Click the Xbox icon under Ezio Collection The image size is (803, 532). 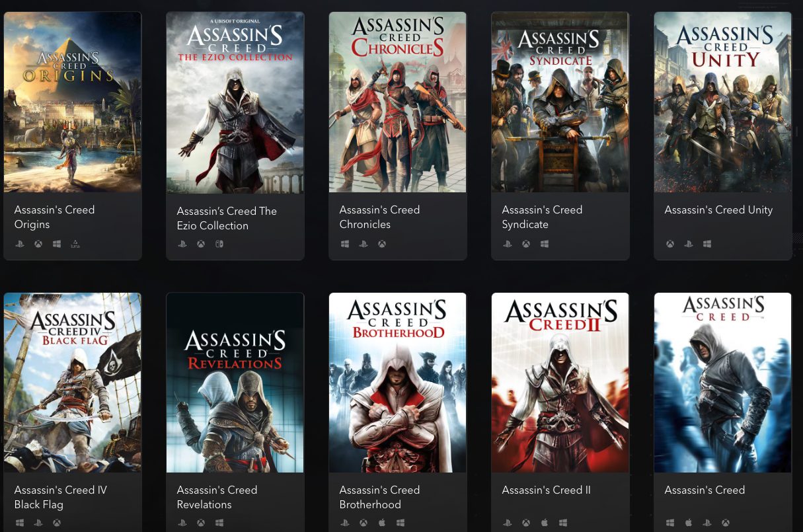(x=201, y=245)
